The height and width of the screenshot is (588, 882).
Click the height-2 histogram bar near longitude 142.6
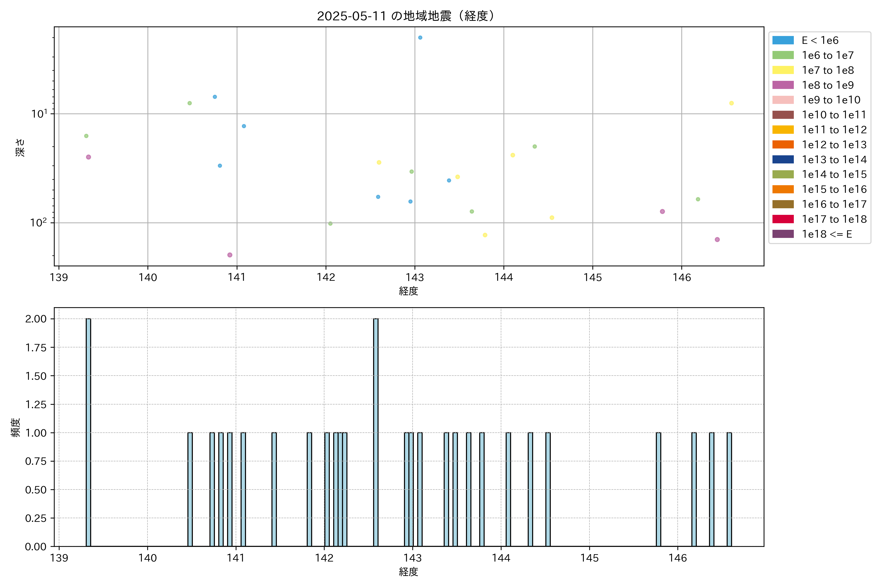pyautogui.click(x=376, y=432)
